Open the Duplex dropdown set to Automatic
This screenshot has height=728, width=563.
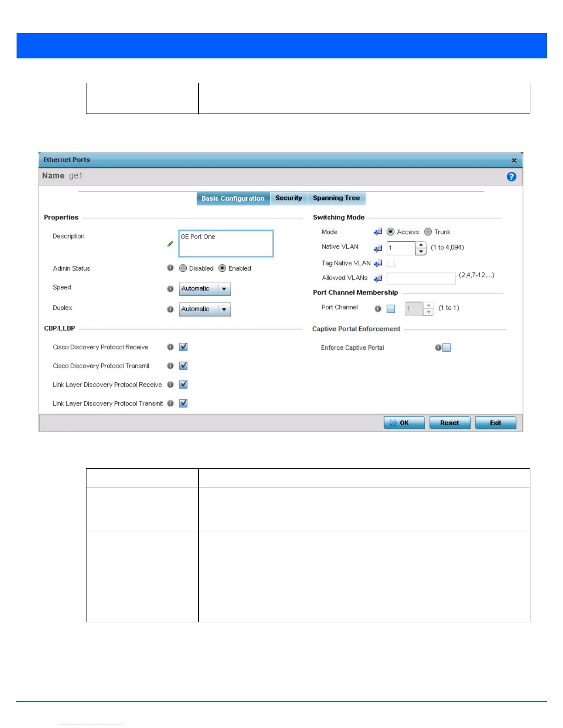point(205,310)
